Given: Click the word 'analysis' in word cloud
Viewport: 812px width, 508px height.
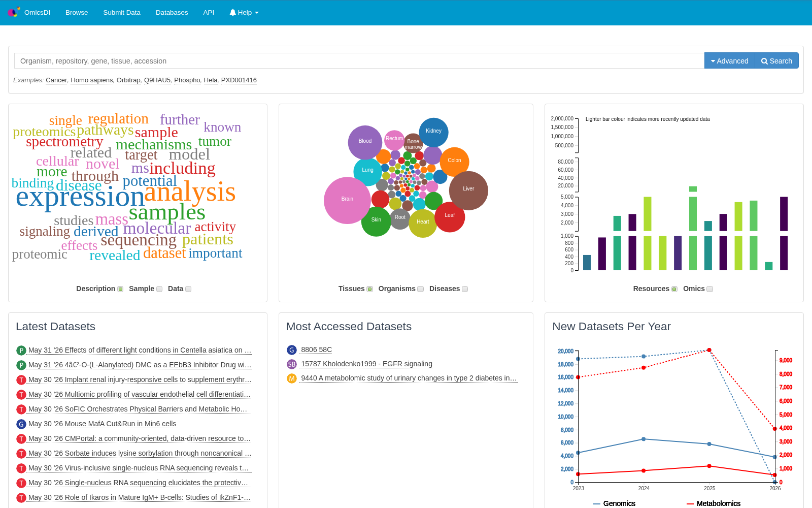Looking at the screenshot, I should (190, 192).
